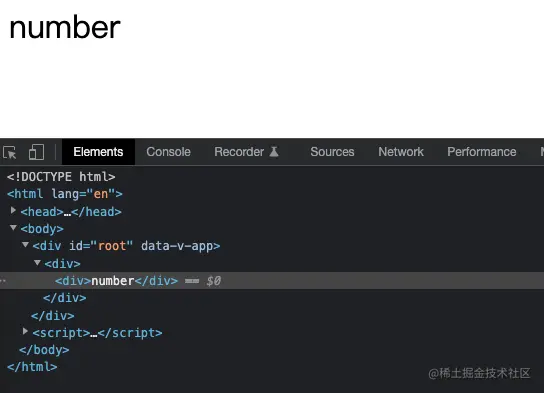Select the DOCTYPE html line
Screen dimensions: 544x393
pyautogui.click(x=61, y=177)
